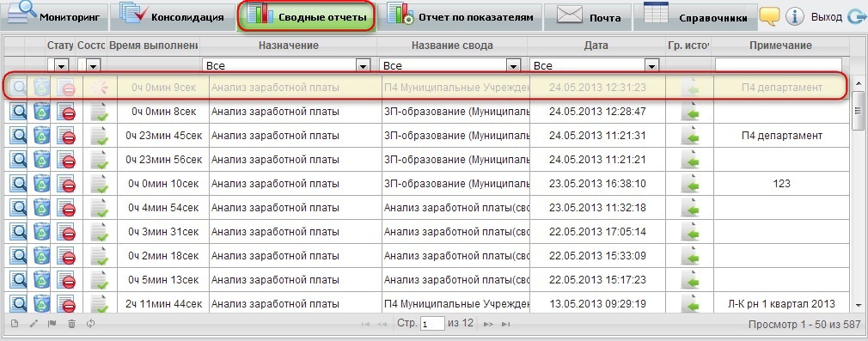Expand the Назначение filter dropdown
The height and width of the screenshot is (341, 868).
[364, 66]
